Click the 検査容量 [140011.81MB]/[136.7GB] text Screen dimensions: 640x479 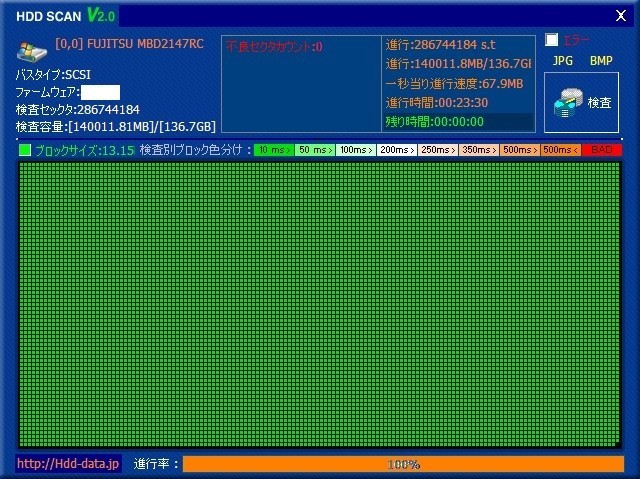116,126
